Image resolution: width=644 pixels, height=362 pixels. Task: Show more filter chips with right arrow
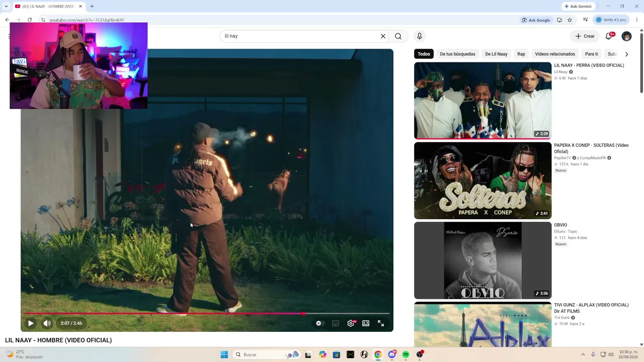pyautogui.click(x=626, y=54)
